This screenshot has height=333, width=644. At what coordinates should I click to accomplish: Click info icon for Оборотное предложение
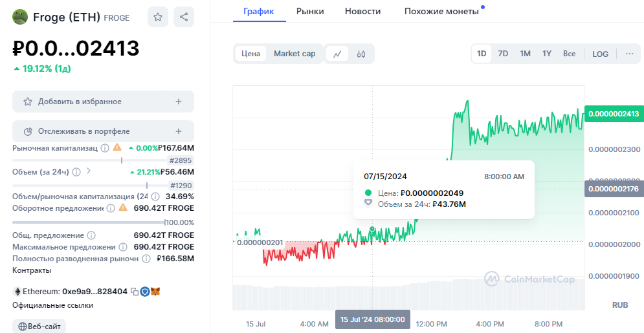pyautogui.click(x=111, y=208)
